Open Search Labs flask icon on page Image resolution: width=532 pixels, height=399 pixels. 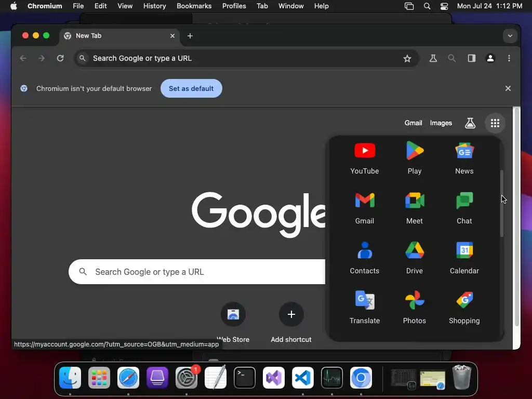tap(470, 123)
